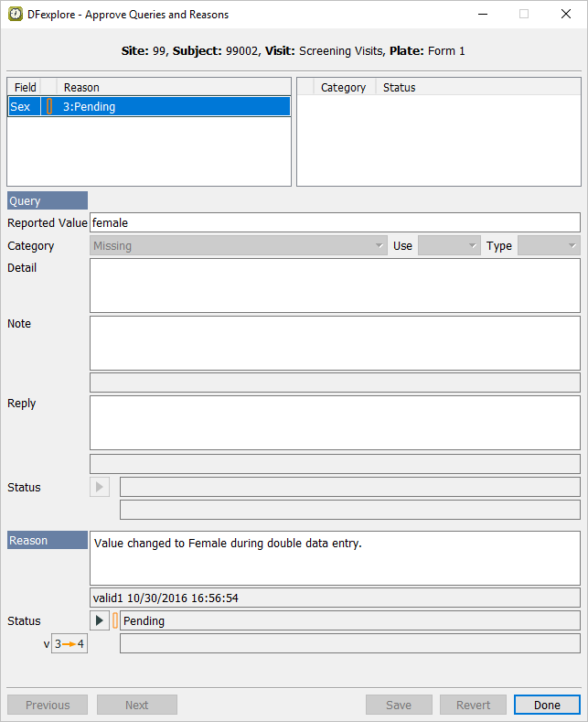The height and width of the screenshot is (722, 588).
Task: Click the orange icon beside Pending status
Action: (115, 620)
